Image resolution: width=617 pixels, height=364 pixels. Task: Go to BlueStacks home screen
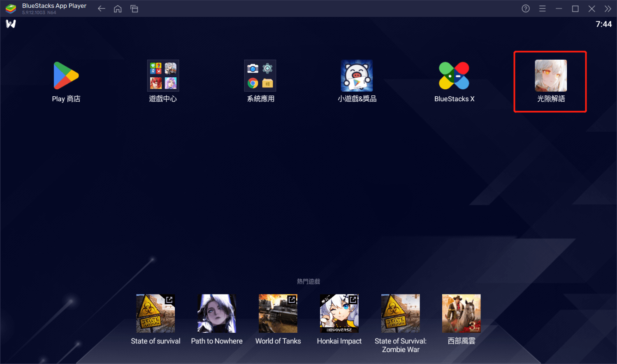(118, 9)
